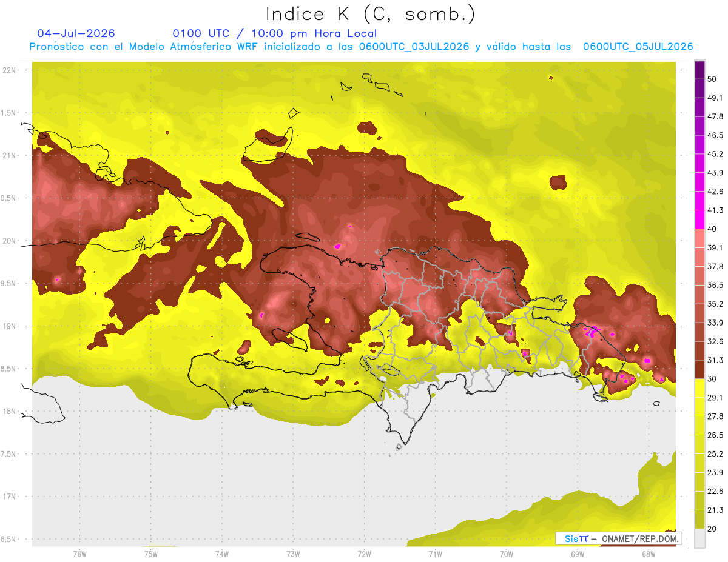This screenshot has height=562, width=728.
Task: Click the legend value '40'
Action: tap(712, 229)
